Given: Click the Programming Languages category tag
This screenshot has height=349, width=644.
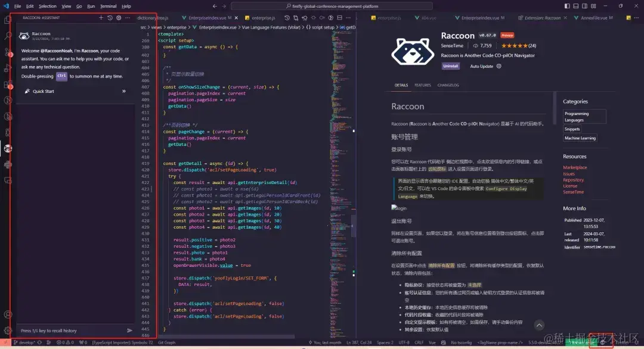Looking at the screenshot, I should (584, 117).
